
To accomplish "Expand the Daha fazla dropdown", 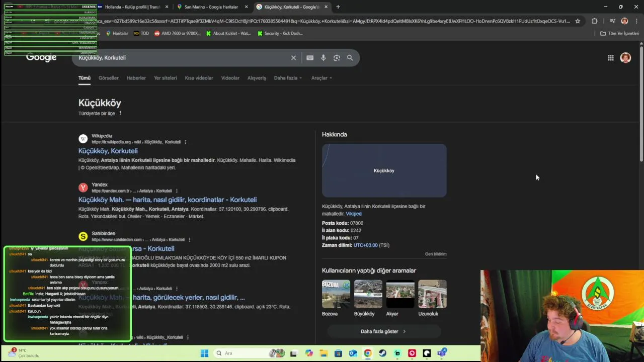I will [x=288, y=78].
